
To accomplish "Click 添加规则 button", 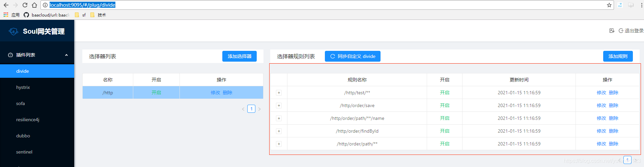I will [618, 56].
